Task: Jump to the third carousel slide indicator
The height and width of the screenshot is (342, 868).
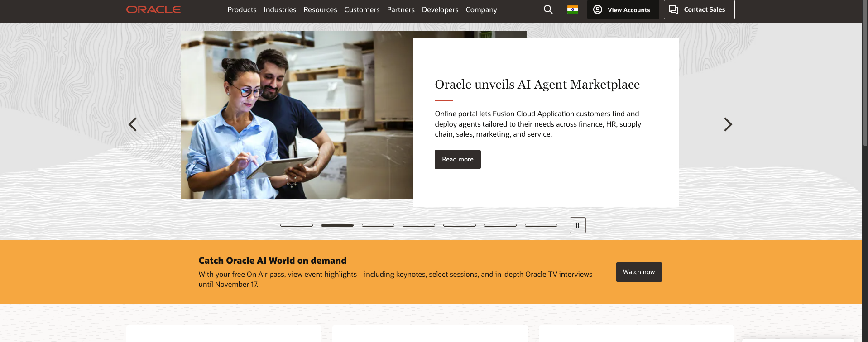Action: pyautogui.click(x=378, y=225)
